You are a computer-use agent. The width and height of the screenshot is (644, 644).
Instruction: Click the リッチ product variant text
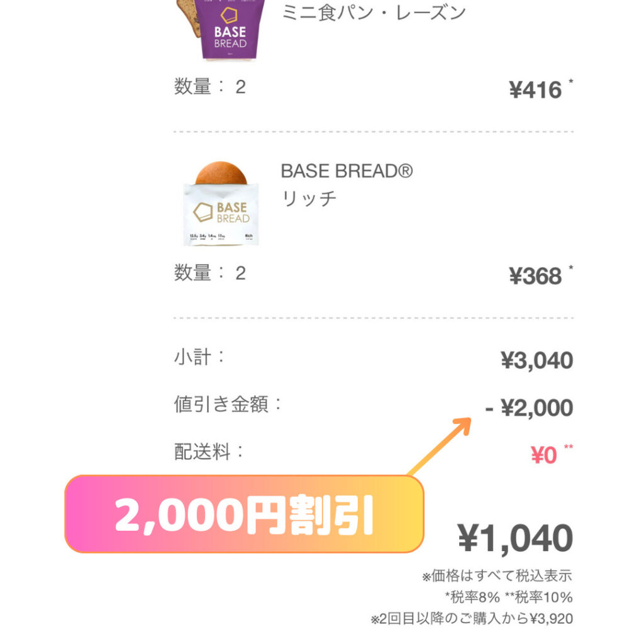click(308, 198)
